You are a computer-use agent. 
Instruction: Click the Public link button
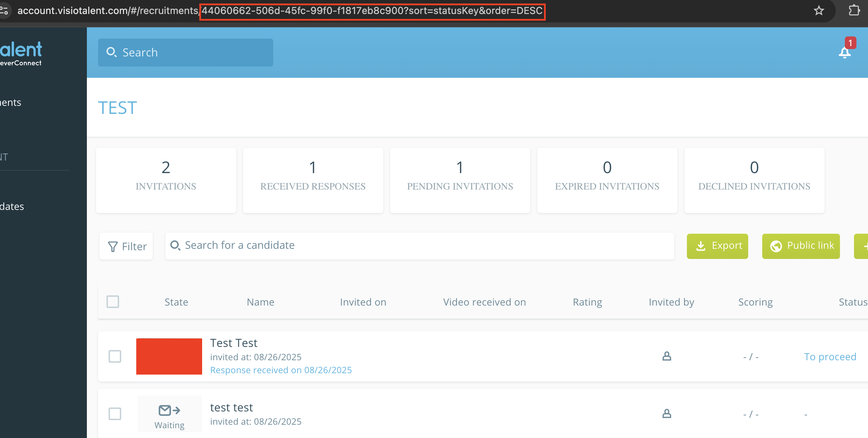pos(801,246)
